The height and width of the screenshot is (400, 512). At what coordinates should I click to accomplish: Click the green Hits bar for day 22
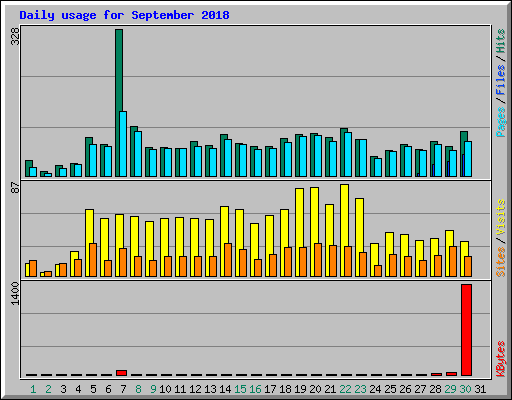pos(343,152)
